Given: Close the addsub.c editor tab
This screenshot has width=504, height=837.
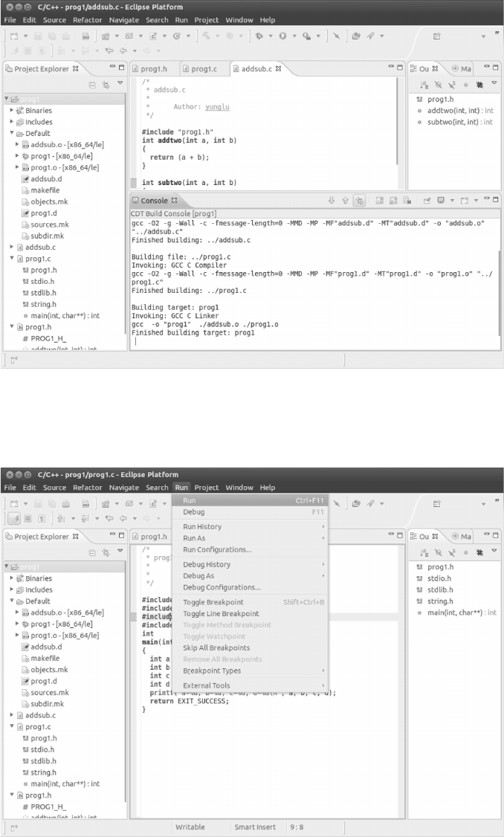Looking at the screenshot, I should point(278,68).
